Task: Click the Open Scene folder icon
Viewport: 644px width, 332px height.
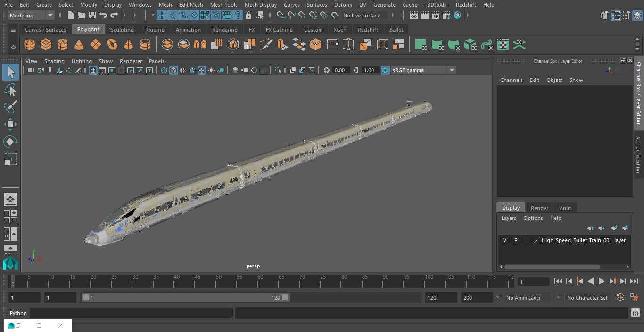Action: 82,16
